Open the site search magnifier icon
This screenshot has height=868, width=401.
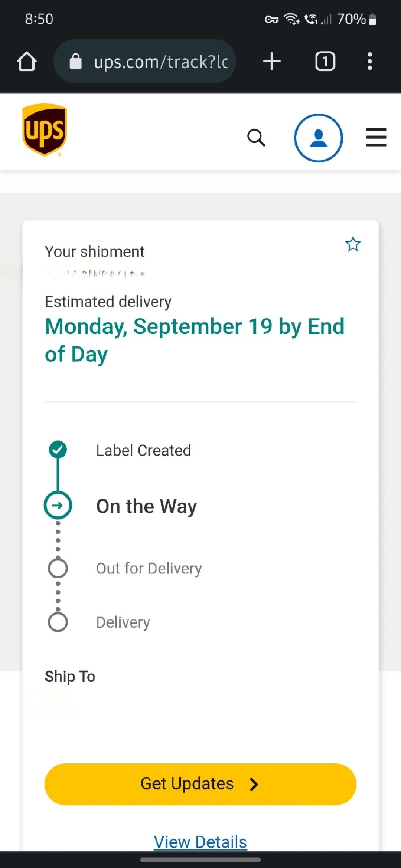click(256, 138)
